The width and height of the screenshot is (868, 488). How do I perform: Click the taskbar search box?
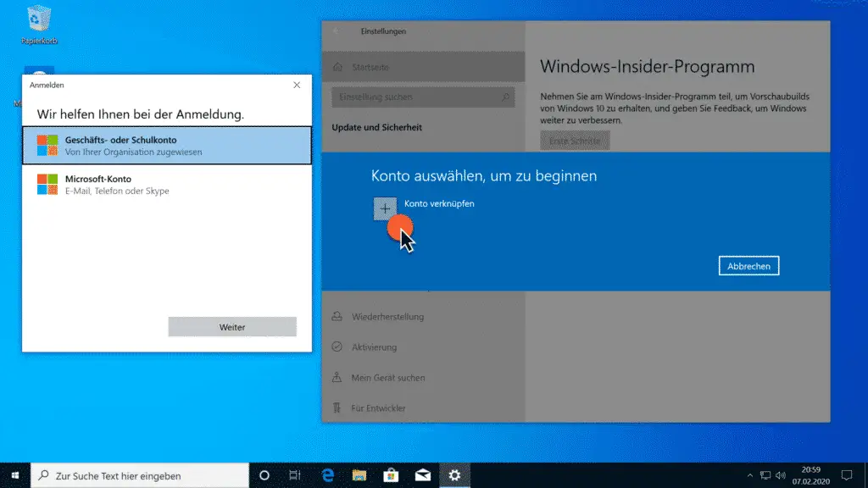140,475
